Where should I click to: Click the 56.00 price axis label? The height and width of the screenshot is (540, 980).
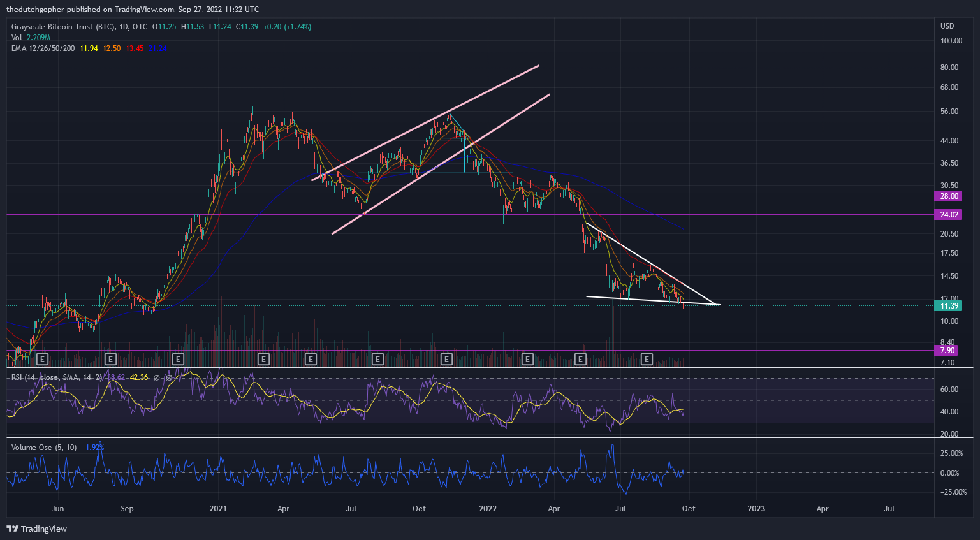coord(949,112)
